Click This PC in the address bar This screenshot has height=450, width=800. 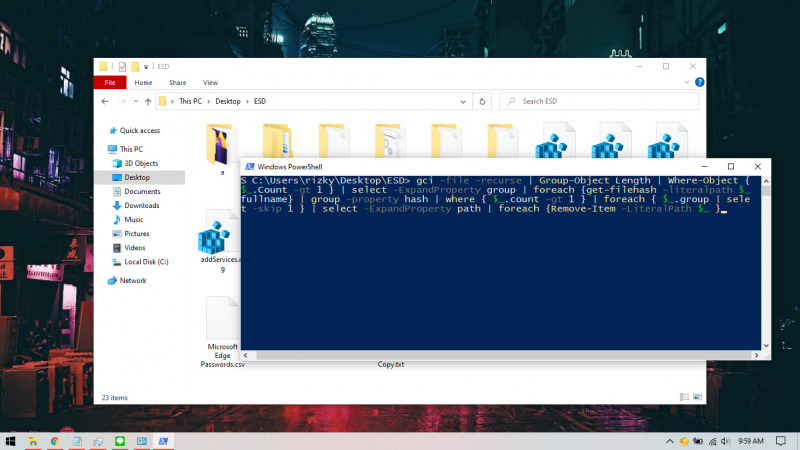tap(190, 101)
